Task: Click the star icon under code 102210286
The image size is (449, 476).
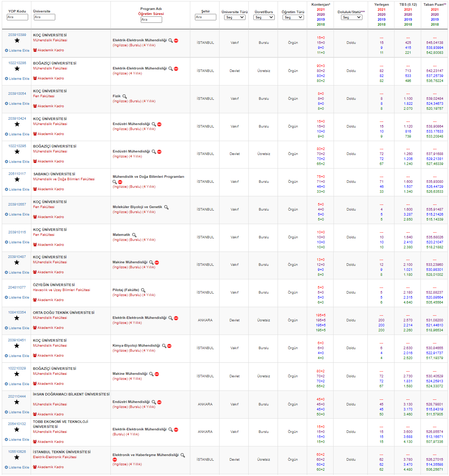Action: (x=17, y=69)
